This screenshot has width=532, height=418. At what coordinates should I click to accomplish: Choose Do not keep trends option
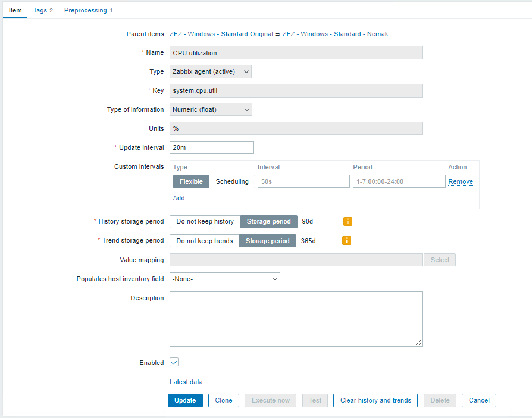point(204,241)
